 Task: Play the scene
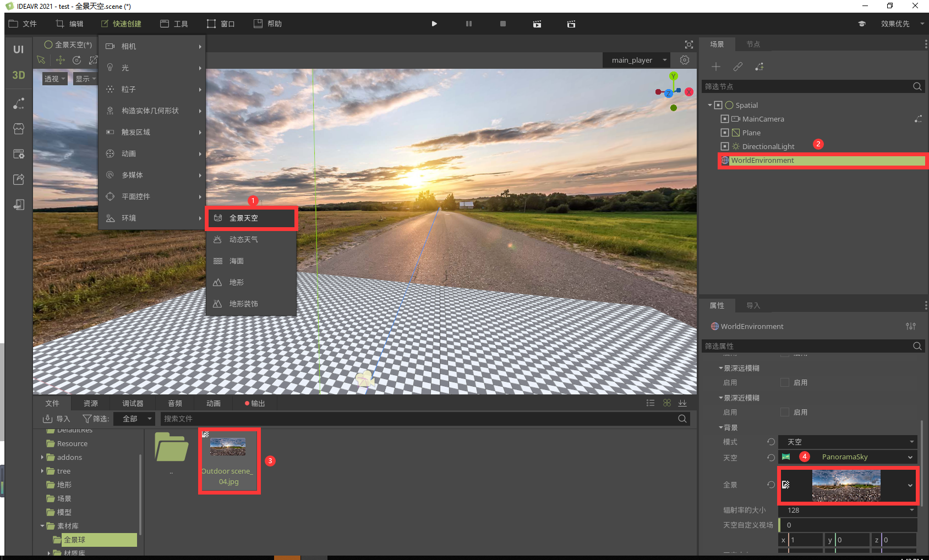[434, 24]
